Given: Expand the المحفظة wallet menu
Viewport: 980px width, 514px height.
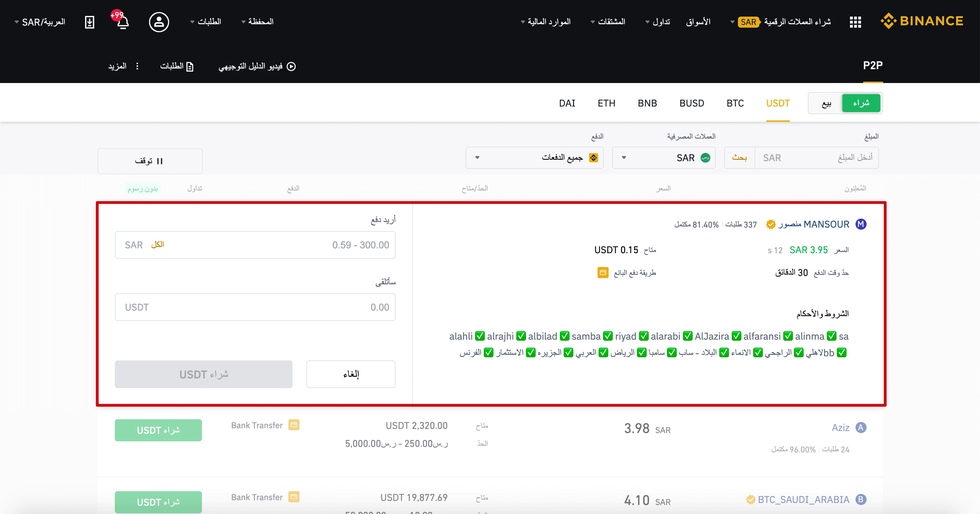Looking at the screenshot, I should [x=258, y=22].
